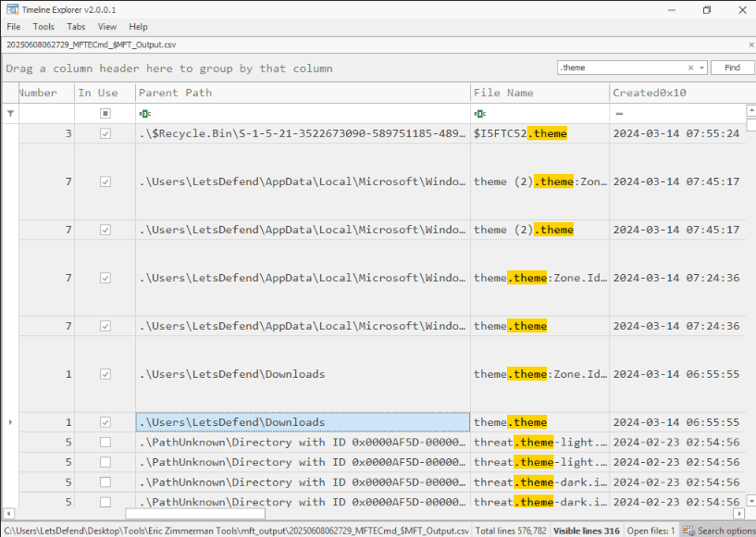Click the Total lines 576,782 status entry
Screen dimensions: 756x537
coord(511,531)
